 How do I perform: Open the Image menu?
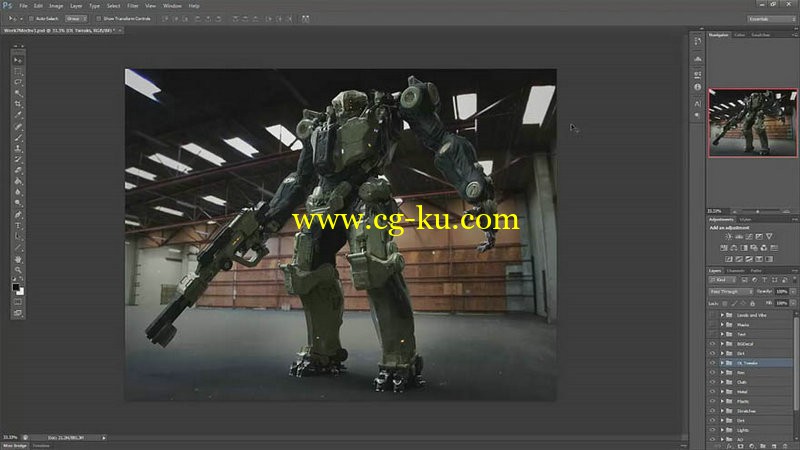tap(56, 6)
